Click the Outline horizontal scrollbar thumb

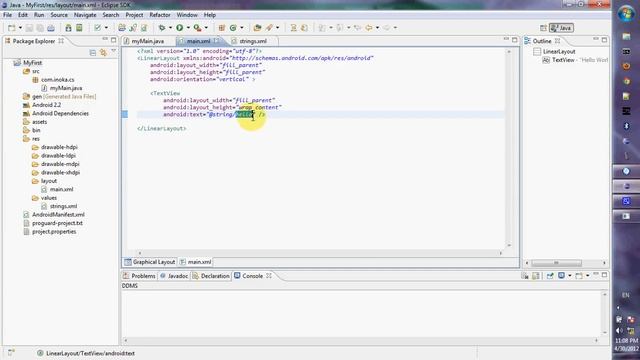click(556, 263)
